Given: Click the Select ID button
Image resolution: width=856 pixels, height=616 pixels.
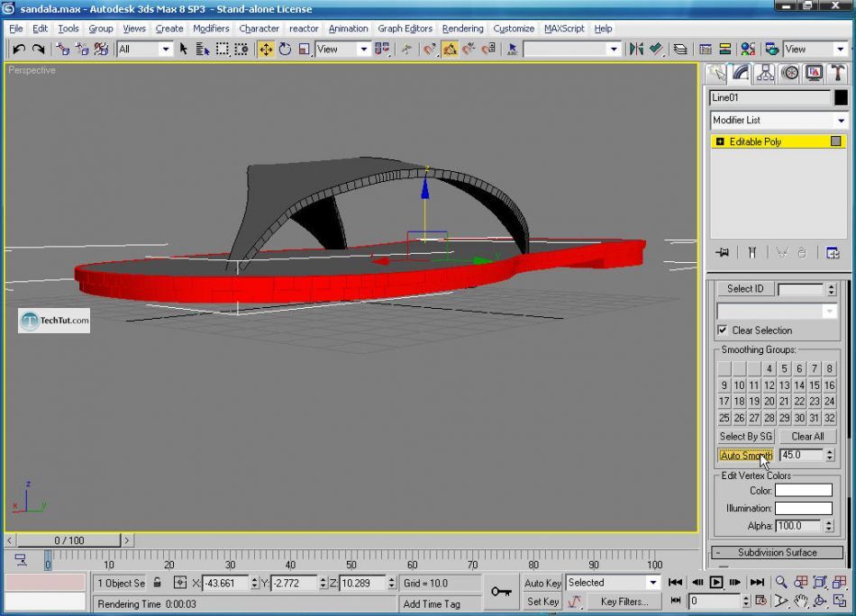Looking at the screenshot, I should [745, 288].
